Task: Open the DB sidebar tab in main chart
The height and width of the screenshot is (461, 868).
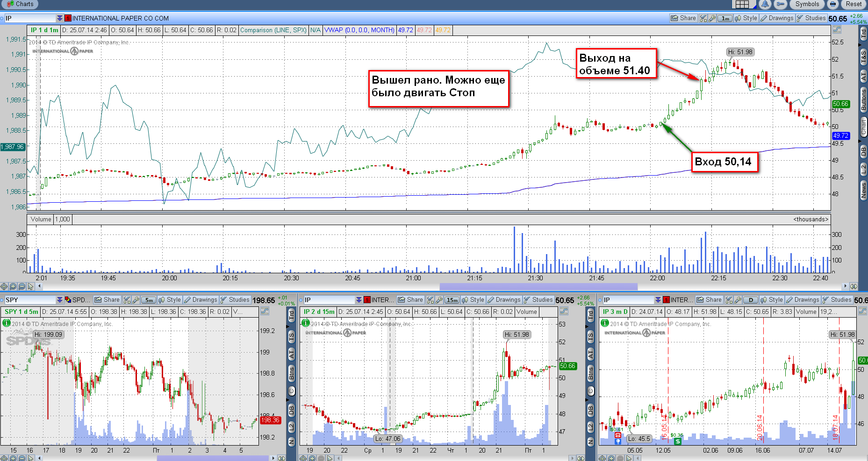Action: (x=863, y=151)
